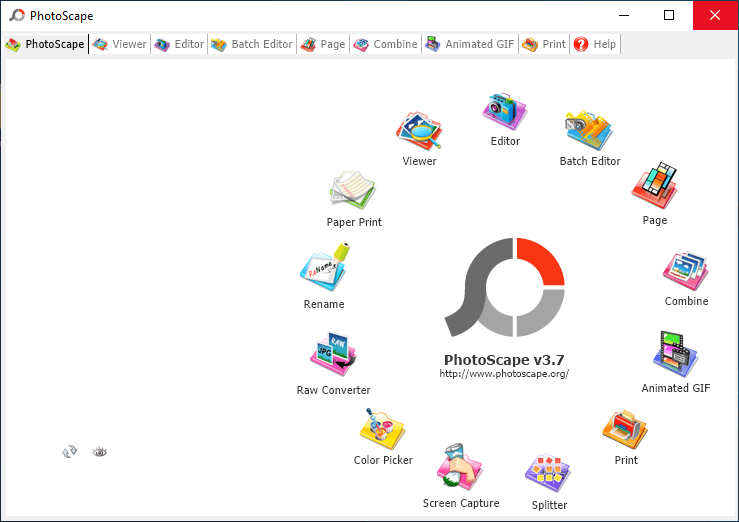Launch the Editor tool icon
739x522 pixels.
pos(505,112)
